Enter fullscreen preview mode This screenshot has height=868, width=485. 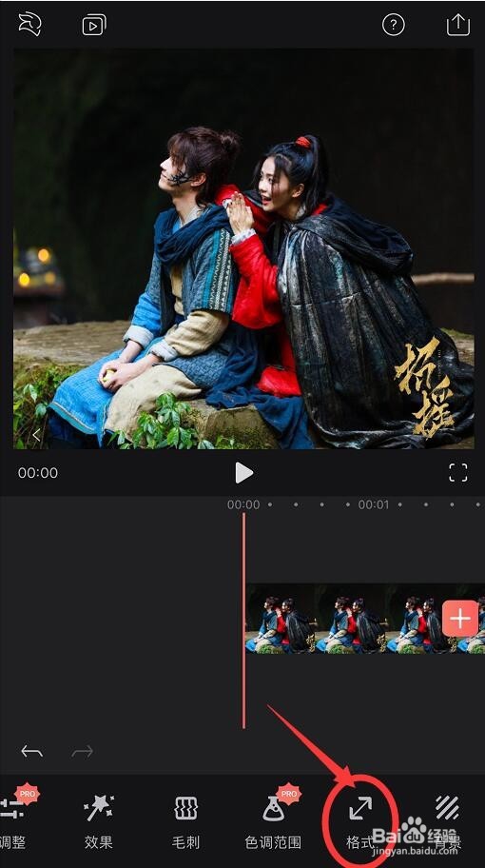click(x=458, y=473)
